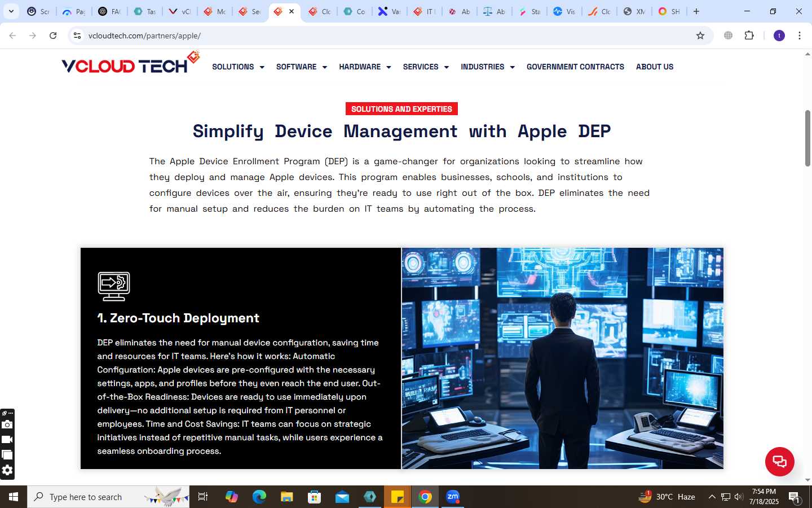Viewport: 812px width, 508px height.
Task: Open the Chrome three-dot menu
Action: coord(800,36)
